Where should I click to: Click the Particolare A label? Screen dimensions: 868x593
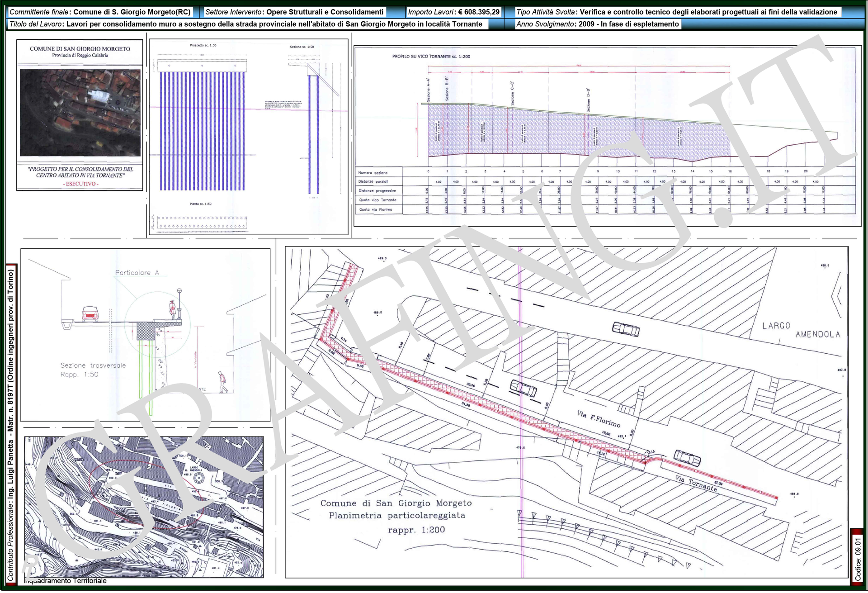137,273
